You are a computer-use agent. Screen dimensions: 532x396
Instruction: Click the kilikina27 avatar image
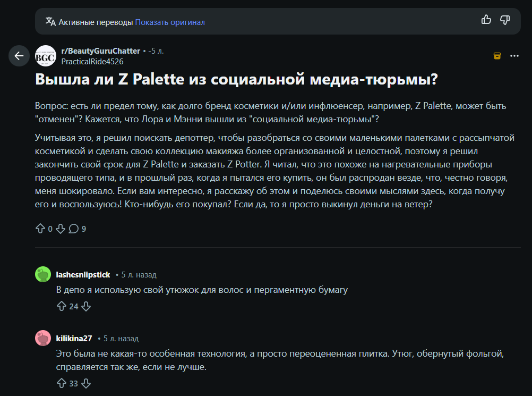43,339
